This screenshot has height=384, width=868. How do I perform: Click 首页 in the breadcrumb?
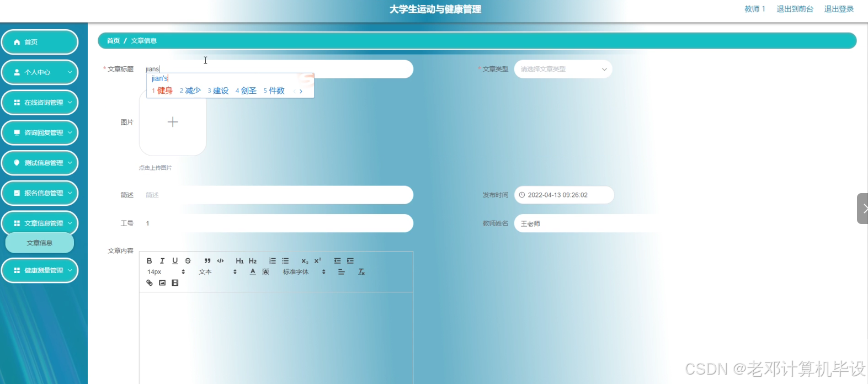point(113,41)
